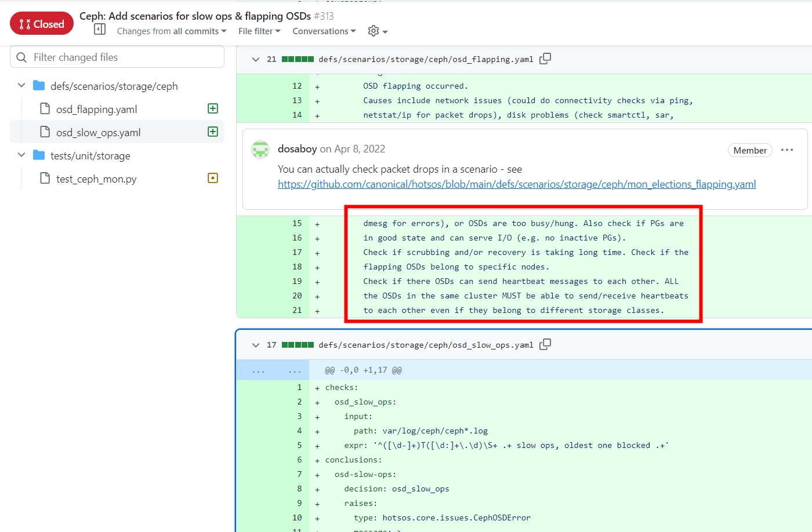The width and height of the screenshot is (812, 532).
Task: Click line number 21 in osd_flapping diff
Action: [x=297, y=310]
